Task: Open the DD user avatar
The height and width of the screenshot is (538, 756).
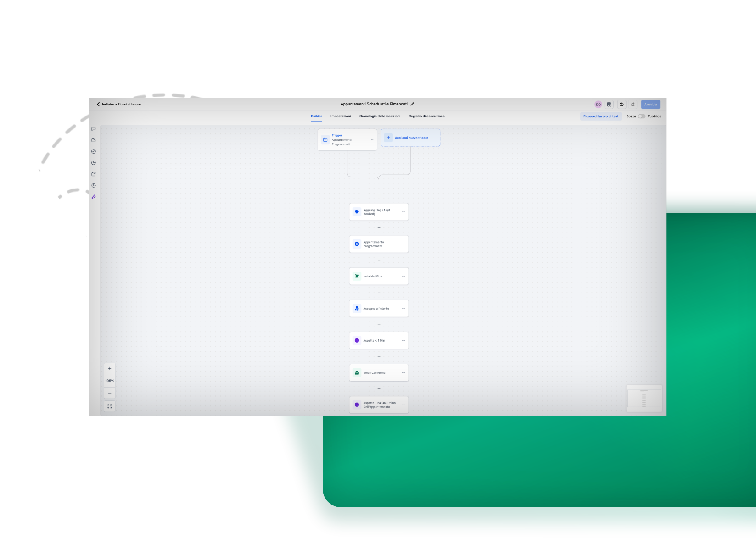Action: click(598, 105)
